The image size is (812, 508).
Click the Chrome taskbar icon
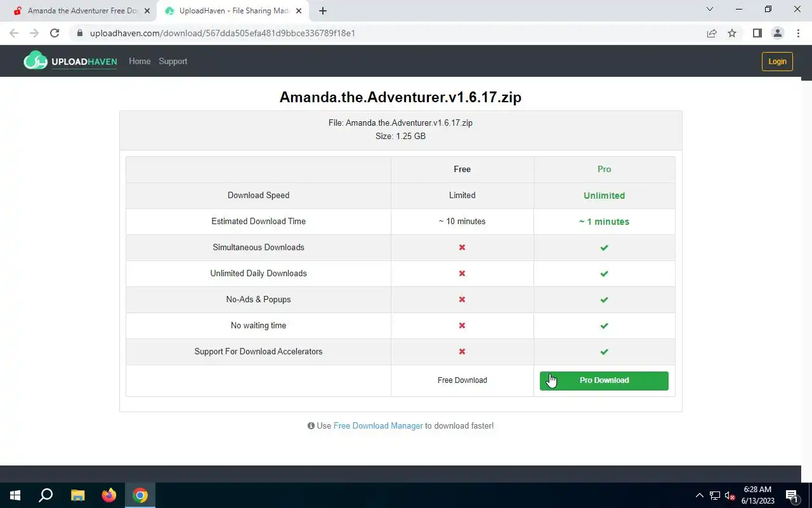coord(140,495)
